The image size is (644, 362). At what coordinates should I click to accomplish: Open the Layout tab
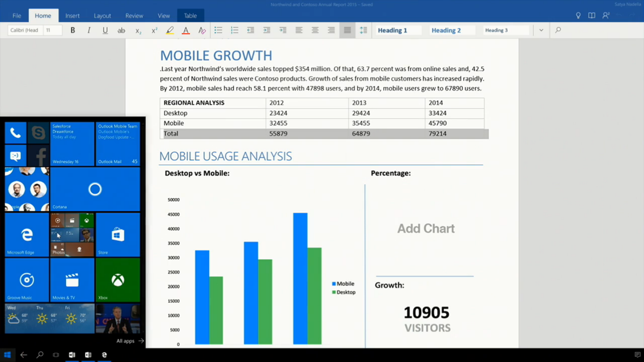click(x=102, y=16)
